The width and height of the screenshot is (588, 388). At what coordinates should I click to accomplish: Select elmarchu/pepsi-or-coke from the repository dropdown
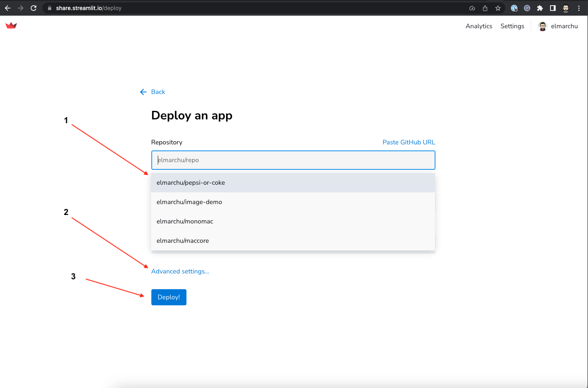tap(190, 182)
